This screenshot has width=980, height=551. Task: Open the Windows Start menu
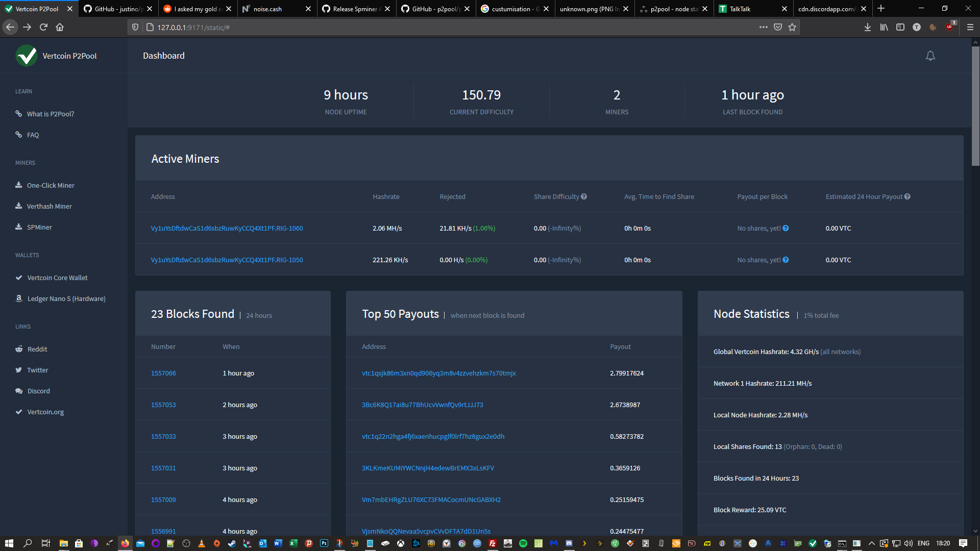[x=9, y=543]
